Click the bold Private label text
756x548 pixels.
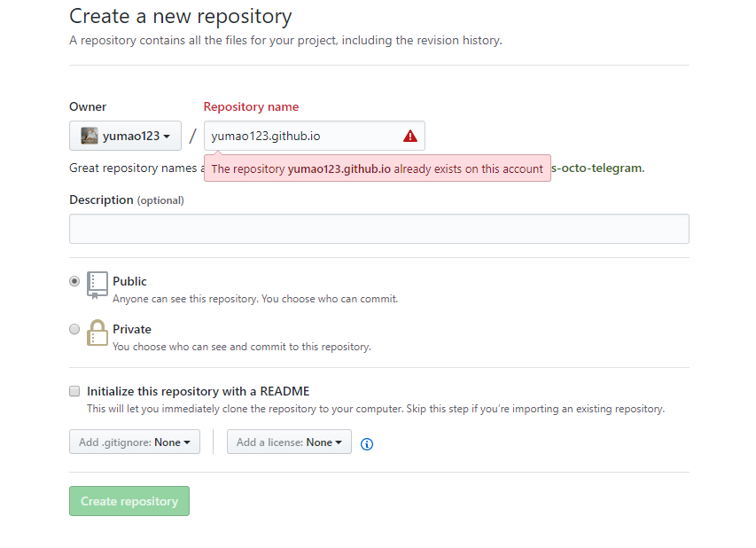pos(132,329)
